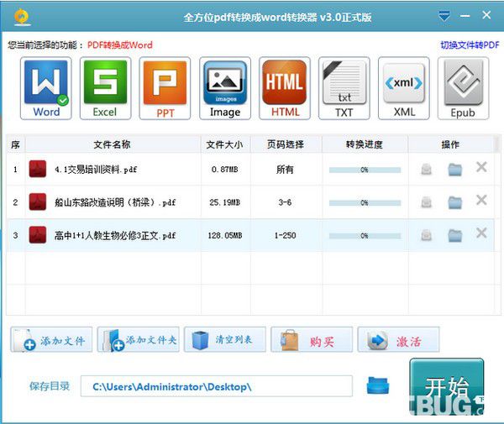Image resolution: width=504 pixels, height=424 pixels.
Task: Remove 高中1+1人教生物必修3正文.pdf from list
Action: 481,233
